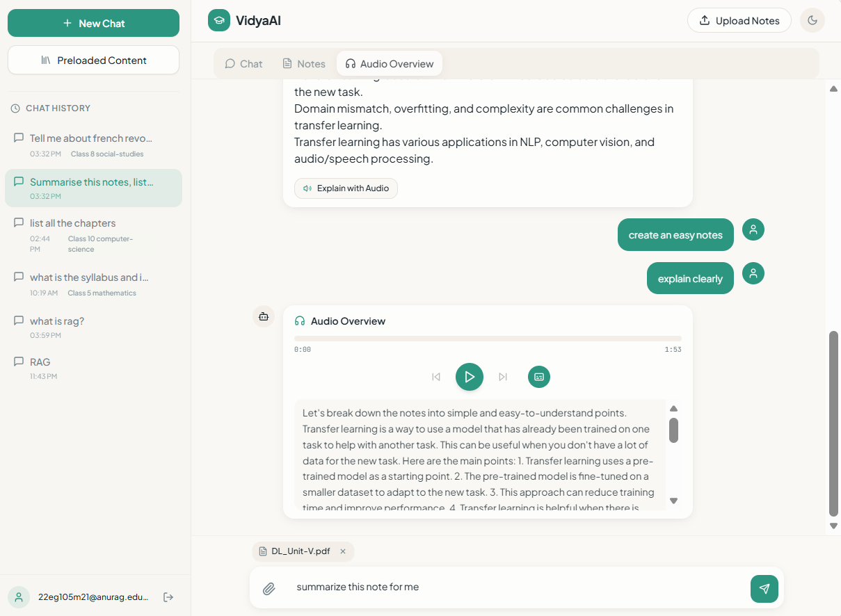The height and width of the screenshot is (616, 841).
Task: Skip to previous audio track
Action: pos(436,377)
